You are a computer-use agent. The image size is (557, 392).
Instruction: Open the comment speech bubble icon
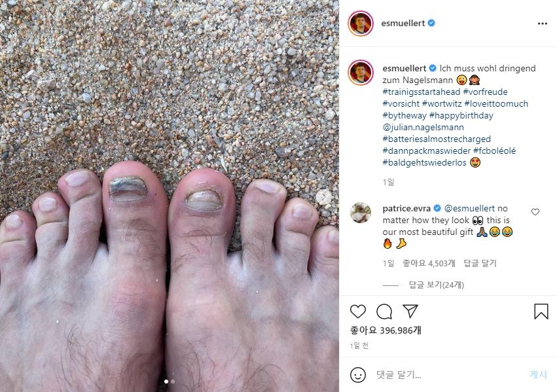point(384,312)
